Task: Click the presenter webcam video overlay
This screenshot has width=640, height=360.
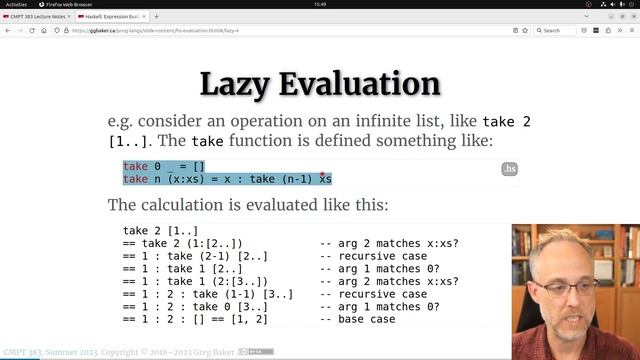Action: click(576, 292)
